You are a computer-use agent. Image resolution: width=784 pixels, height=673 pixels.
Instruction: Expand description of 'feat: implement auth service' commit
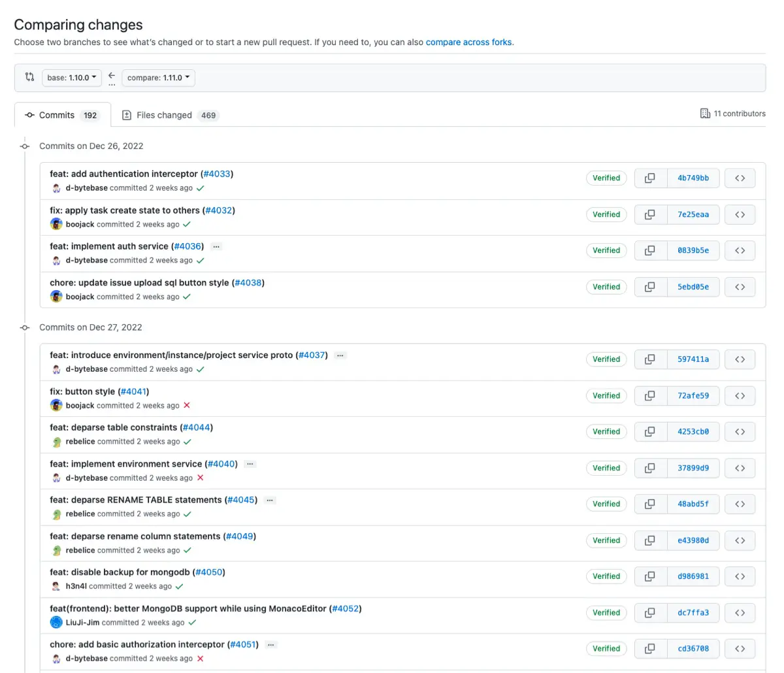click(216, 246)
